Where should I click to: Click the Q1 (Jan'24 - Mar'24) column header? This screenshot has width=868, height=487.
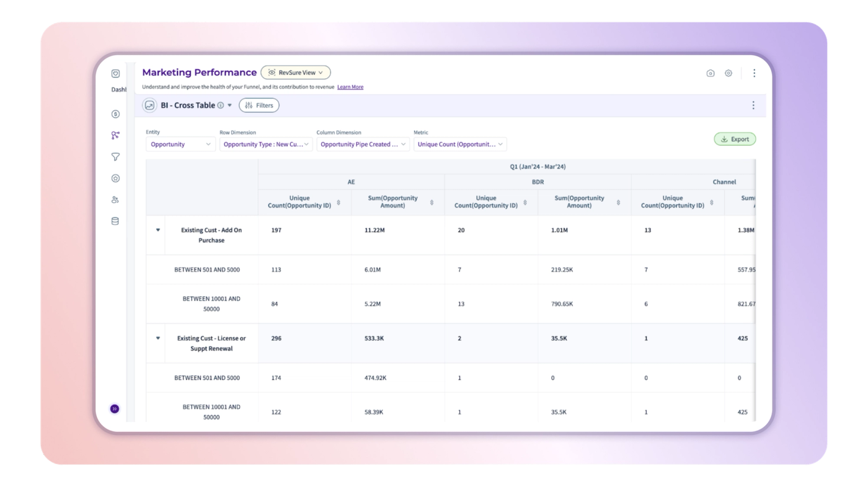click(538, 167)
